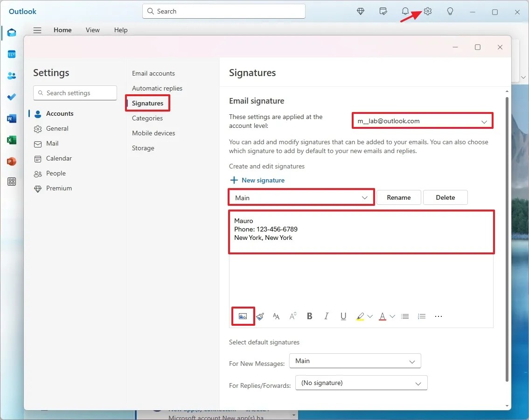Open the bulleted list tool
The height and width of the screenshot is (420, 529).
404,316
